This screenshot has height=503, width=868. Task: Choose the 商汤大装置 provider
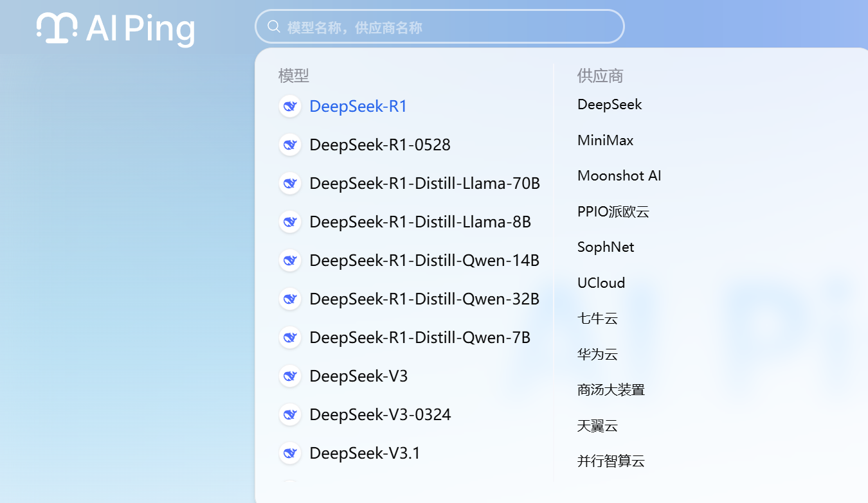(x=611, y=390)
